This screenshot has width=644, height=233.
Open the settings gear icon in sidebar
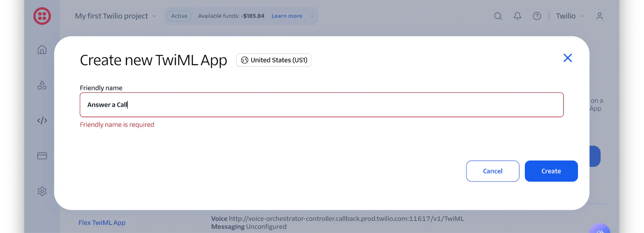coord(42,191)
